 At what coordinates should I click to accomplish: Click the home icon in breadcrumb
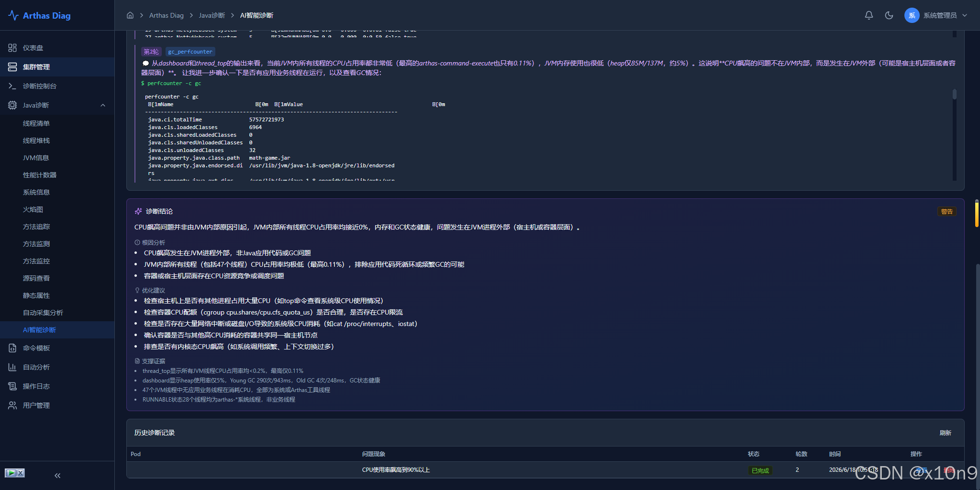130,15
